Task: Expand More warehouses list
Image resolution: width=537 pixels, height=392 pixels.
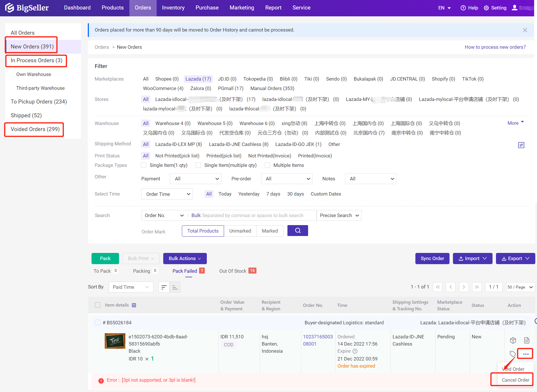Action: point(515,123)
